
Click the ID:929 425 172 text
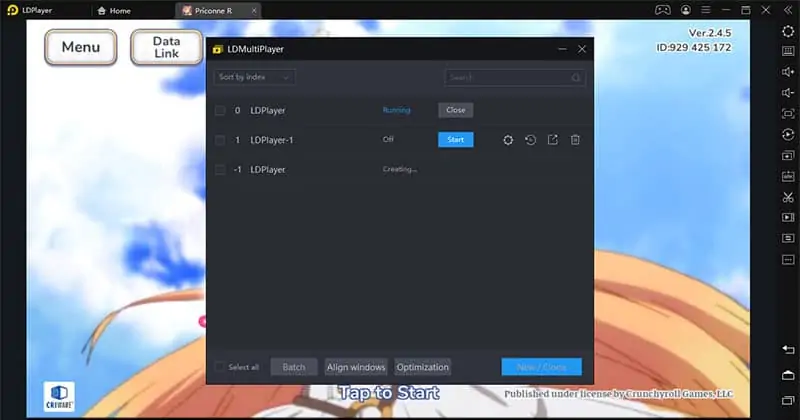point(693,47)
